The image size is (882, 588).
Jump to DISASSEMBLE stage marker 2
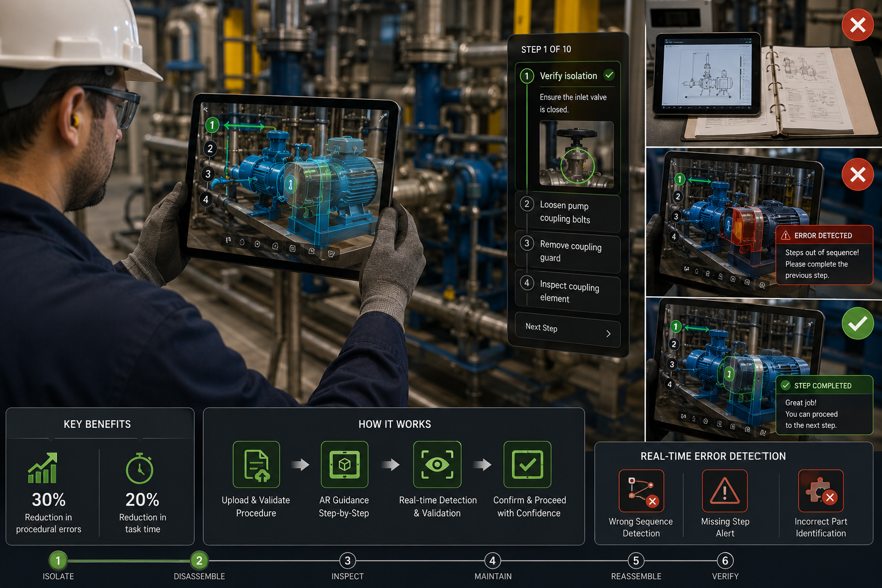click(x=199, y=560)
